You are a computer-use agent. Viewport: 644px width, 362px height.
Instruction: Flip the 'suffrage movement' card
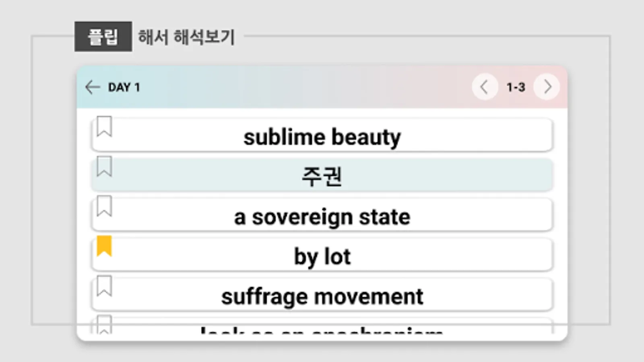pos(322,296)
